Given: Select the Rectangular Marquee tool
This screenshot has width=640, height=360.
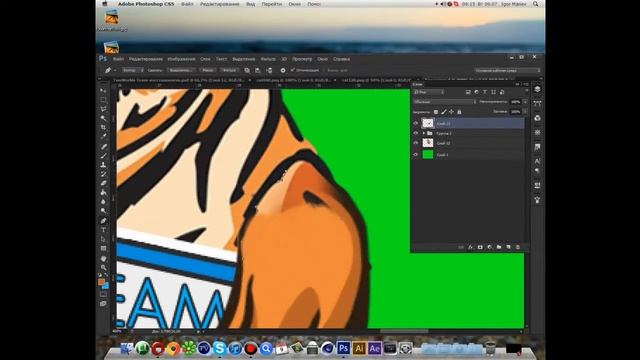Looking at the screenshot, I should (x=103, y=100).
